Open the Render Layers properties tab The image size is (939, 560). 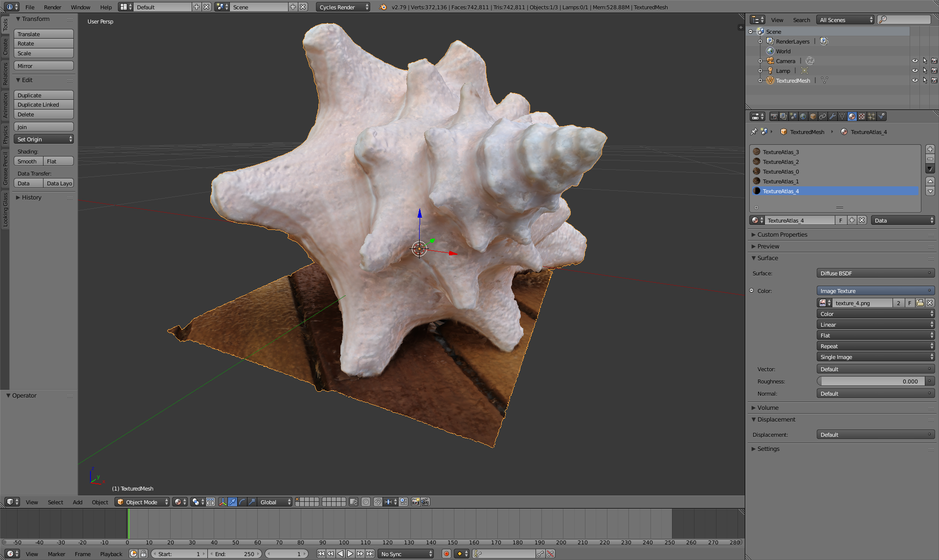[x=783, y=116]
